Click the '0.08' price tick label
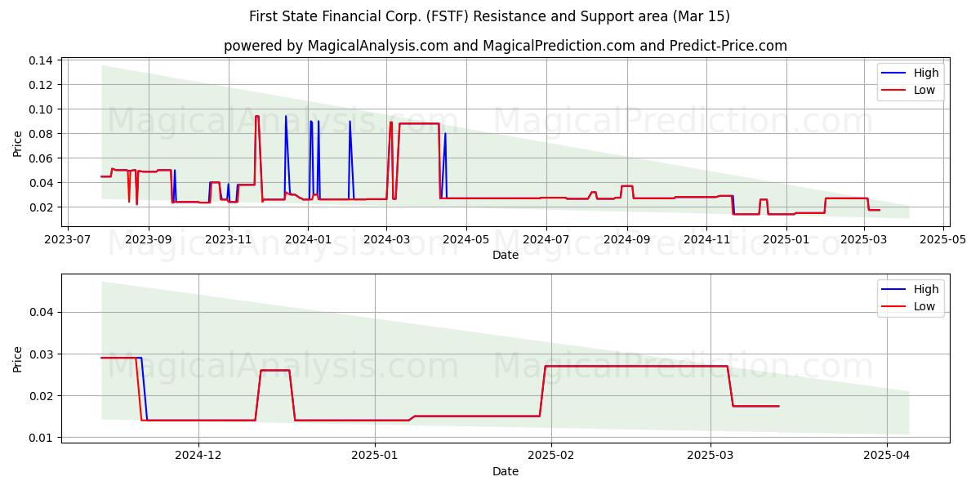 pos(42,134)
